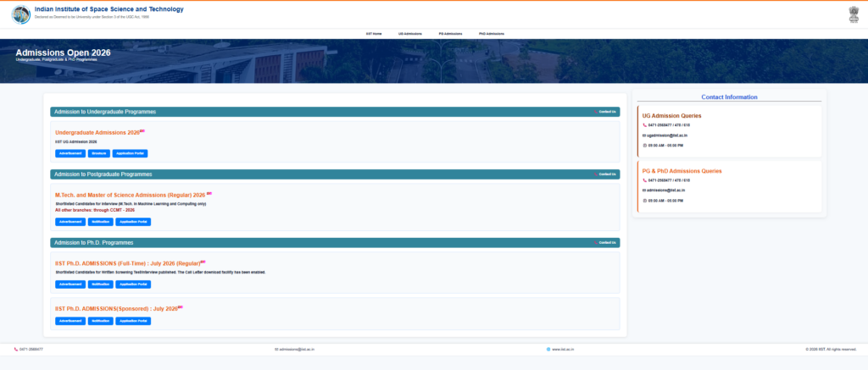Click Indian Institute of Space Science and Technology title
This screenshot has width=868, height=370.
coord(109,9)
